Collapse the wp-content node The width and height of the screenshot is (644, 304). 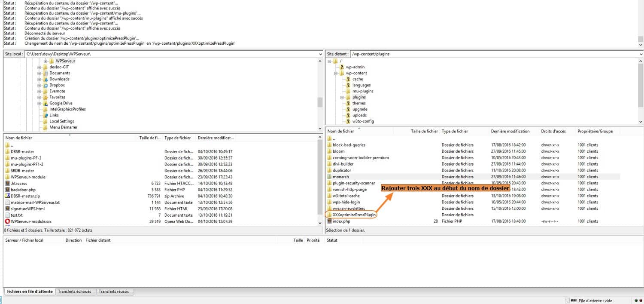pyautogui.click(x=336, y=73)
